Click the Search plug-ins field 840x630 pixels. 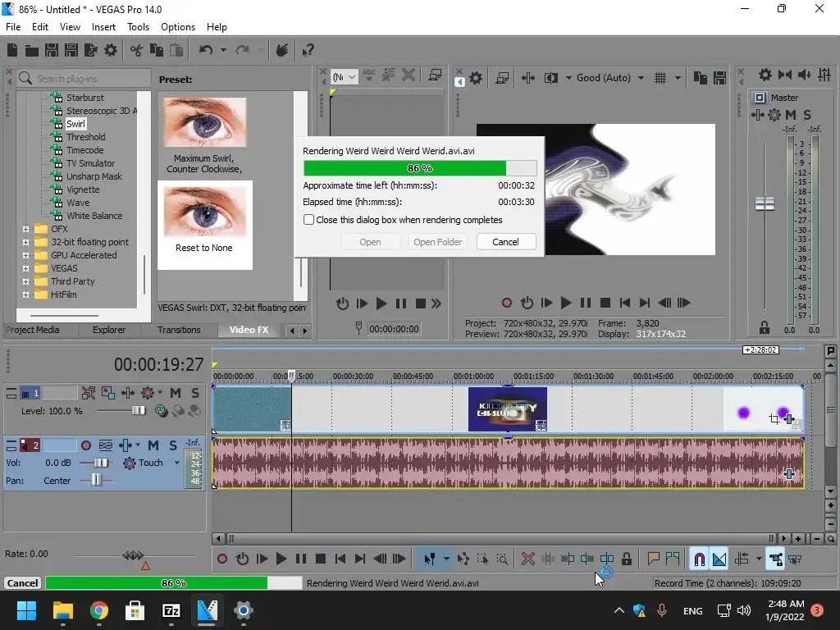click(x=84, y=79)
